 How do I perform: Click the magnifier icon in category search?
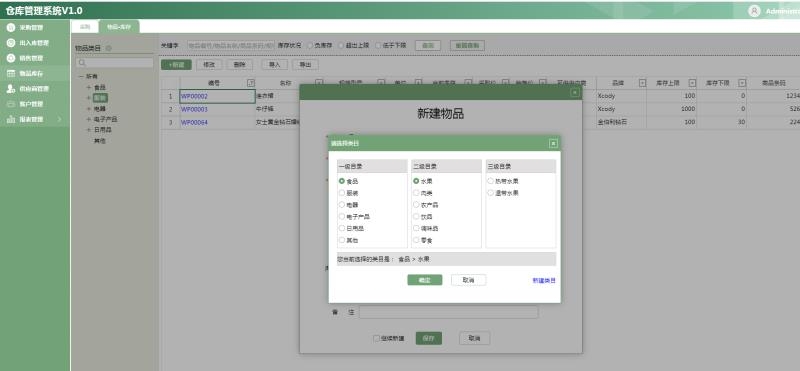83,63
